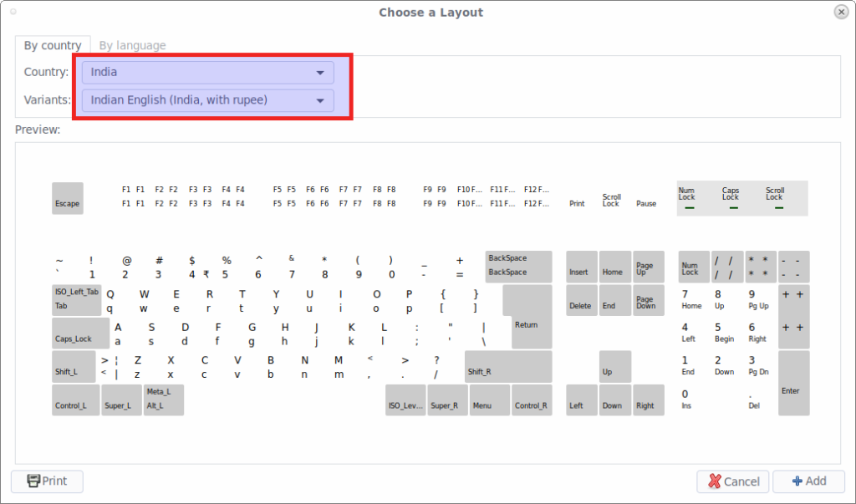
Task: Open the Country dropdown showing India
Action: coord(207,72)
